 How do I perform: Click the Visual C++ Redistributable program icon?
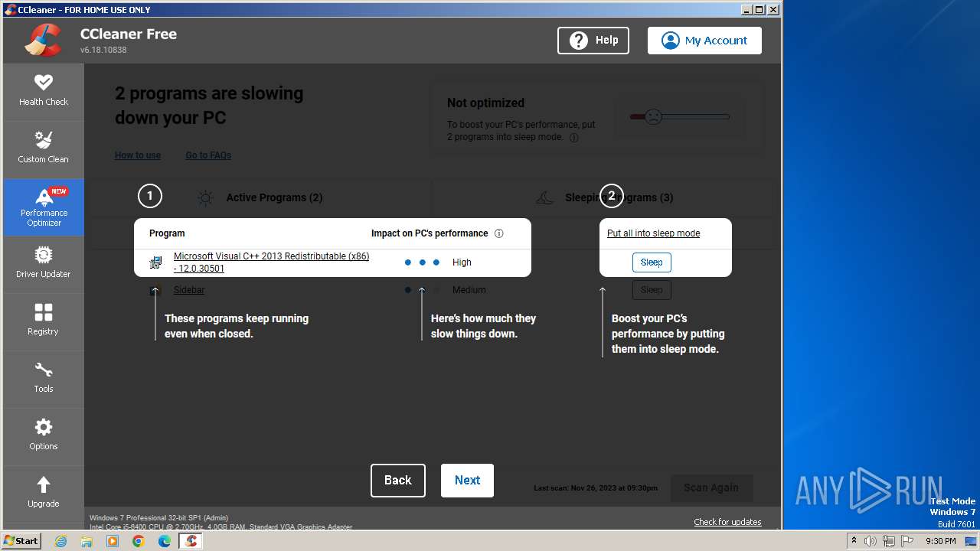click(156, 262)
